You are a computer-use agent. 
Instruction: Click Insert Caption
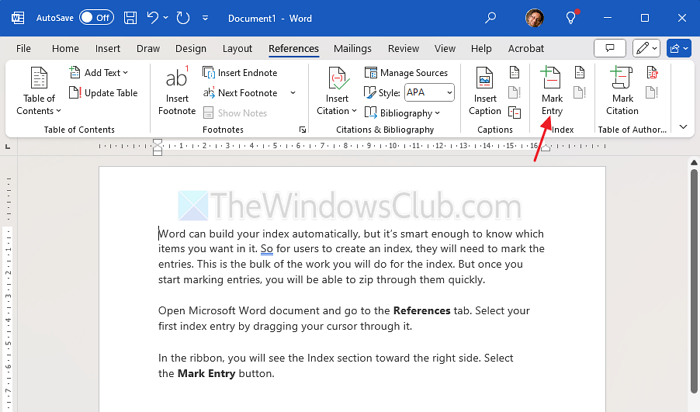[x=485, y=91]
